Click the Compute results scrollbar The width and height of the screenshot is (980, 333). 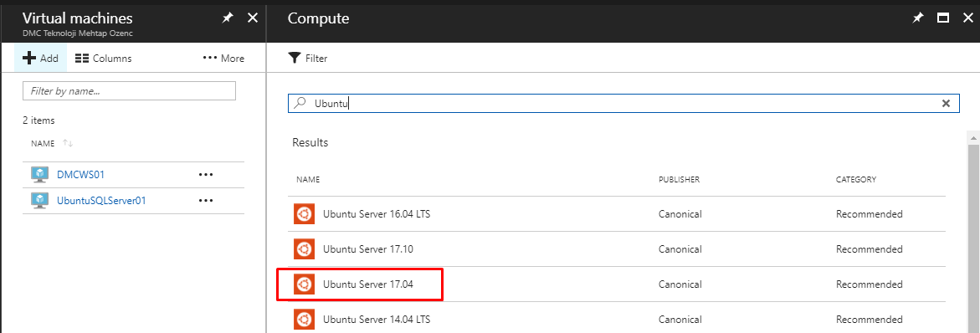[x=974, y=238]
